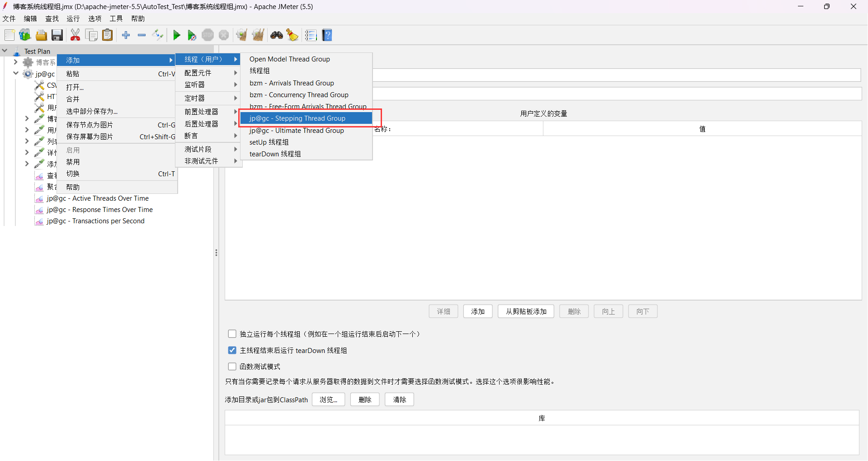Screen dimensions: 868x461
Task: Click 保存节点为图片 in context menu
Action: click(x=117, y=125)
